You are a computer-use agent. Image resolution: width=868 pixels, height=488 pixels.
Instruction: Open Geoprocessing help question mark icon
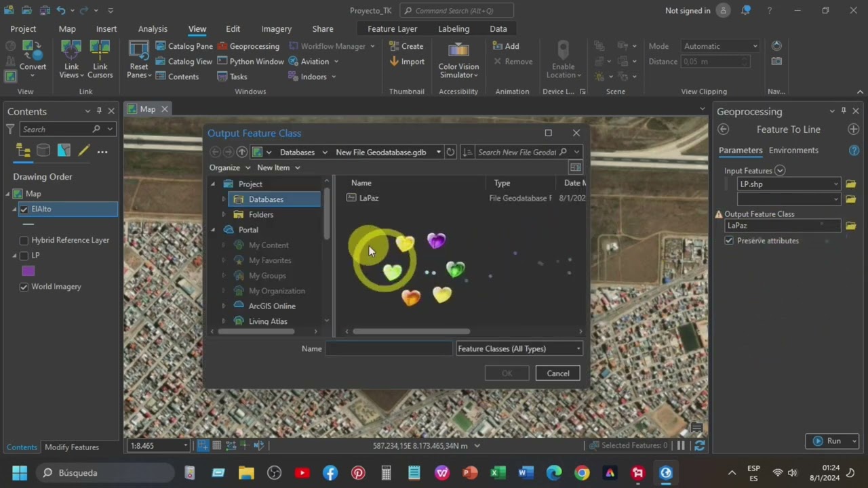[x=854, y=150]
